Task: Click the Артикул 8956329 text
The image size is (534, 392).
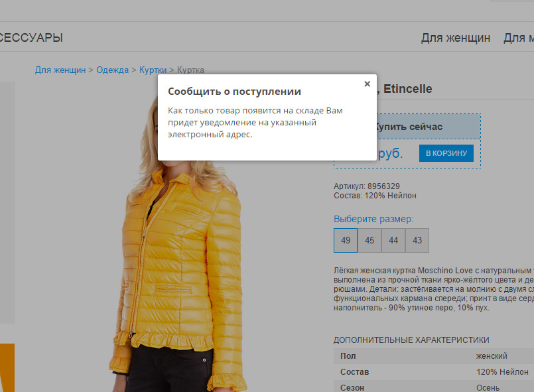Action: click(x=367, y=186)
